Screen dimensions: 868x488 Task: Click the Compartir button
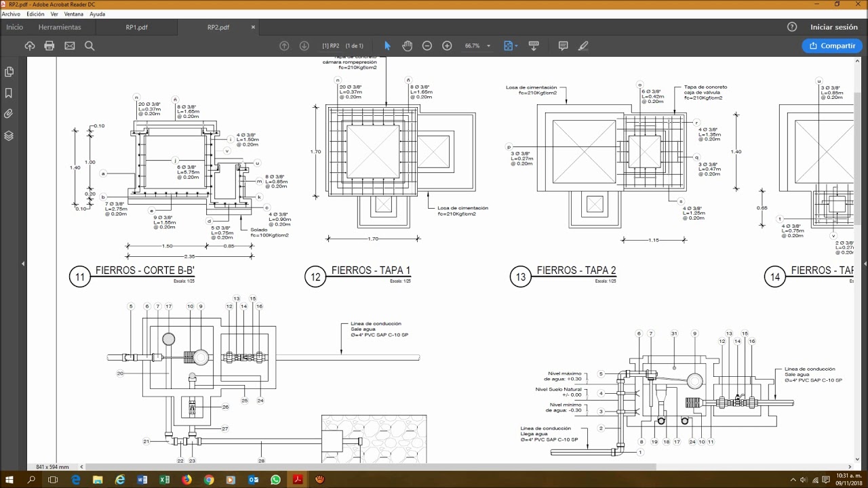point(832,45)
